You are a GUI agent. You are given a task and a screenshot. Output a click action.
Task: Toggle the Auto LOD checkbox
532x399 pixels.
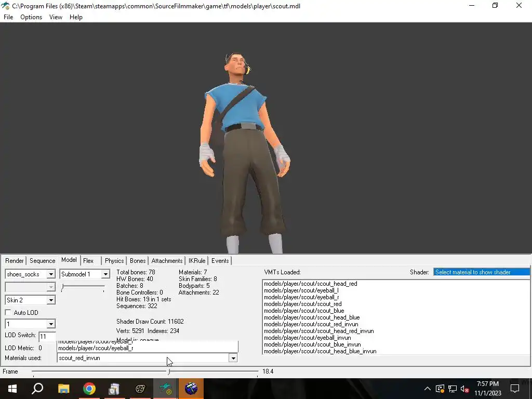[8, 312]
